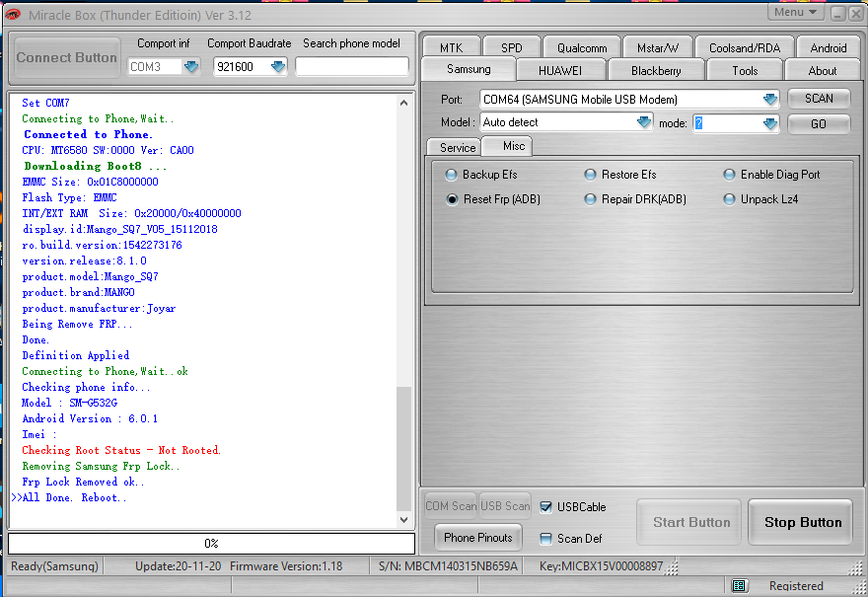Click the 'Downloading Boot8 ...' log line
The height and width of the screenshot is (597, 868).
coord(96,166)
